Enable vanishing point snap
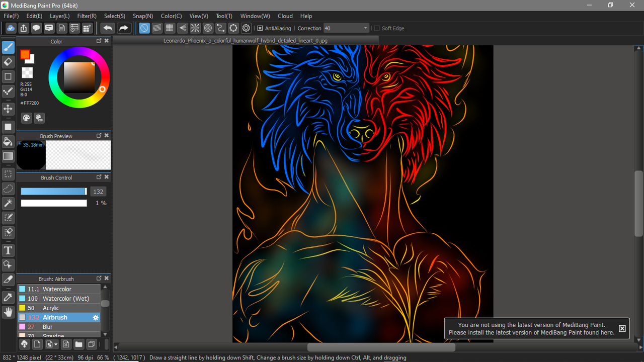 pos(183,28)
